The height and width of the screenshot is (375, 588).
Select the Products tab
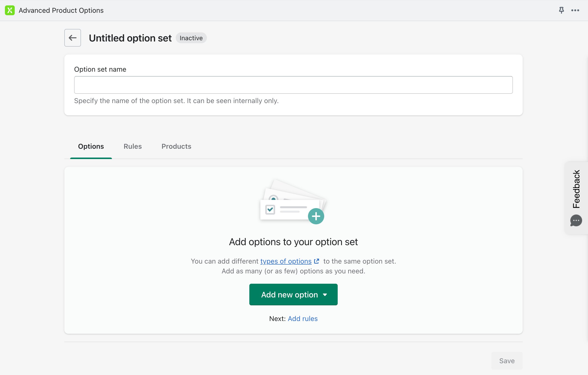tap(176, 147)
